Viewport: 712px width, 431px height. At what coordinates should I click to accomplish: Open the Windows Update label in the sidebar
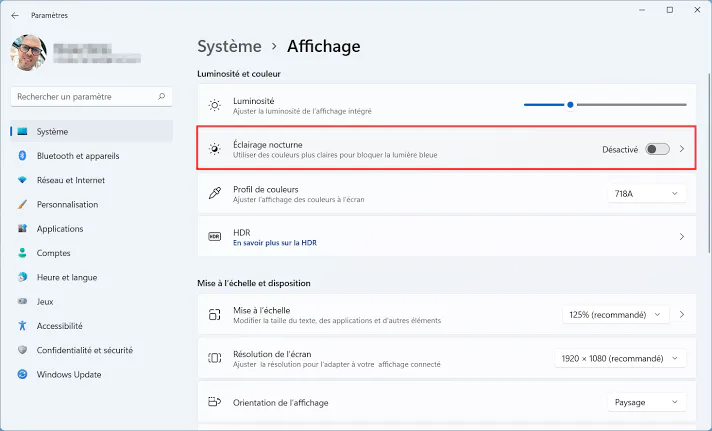click(x=69, y=375)
